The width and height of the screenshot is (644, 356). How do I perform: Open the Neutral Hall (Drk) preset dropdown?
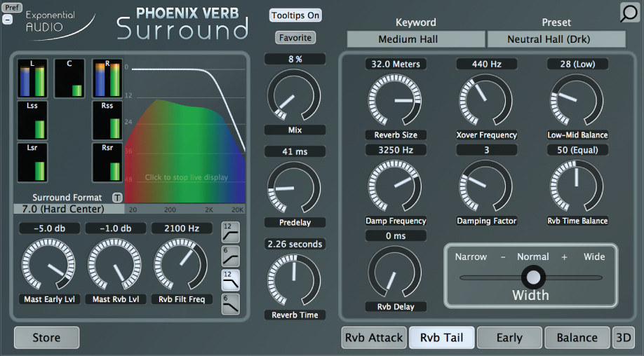click(x=556, y=39)
